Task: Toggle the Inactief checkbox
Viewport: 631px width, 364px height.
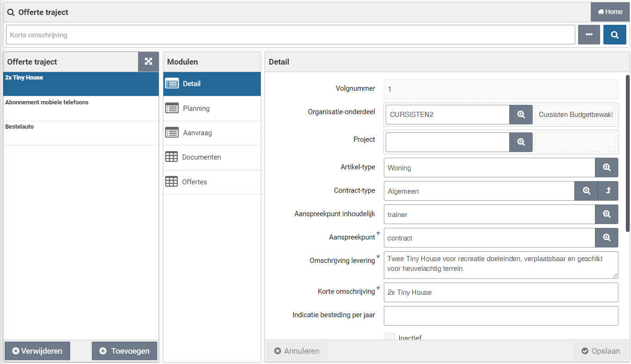Action: coord(389,337)
